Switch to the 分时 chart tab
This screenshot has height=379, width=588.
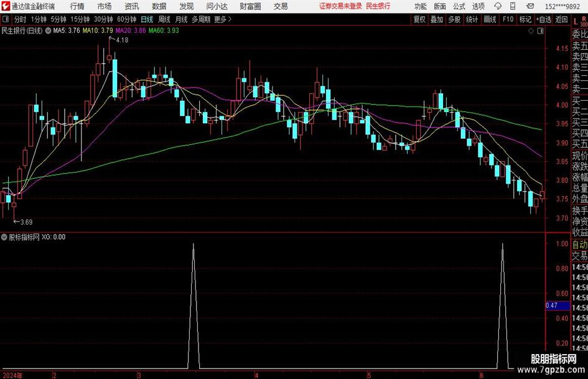click(x=21, y=19)
